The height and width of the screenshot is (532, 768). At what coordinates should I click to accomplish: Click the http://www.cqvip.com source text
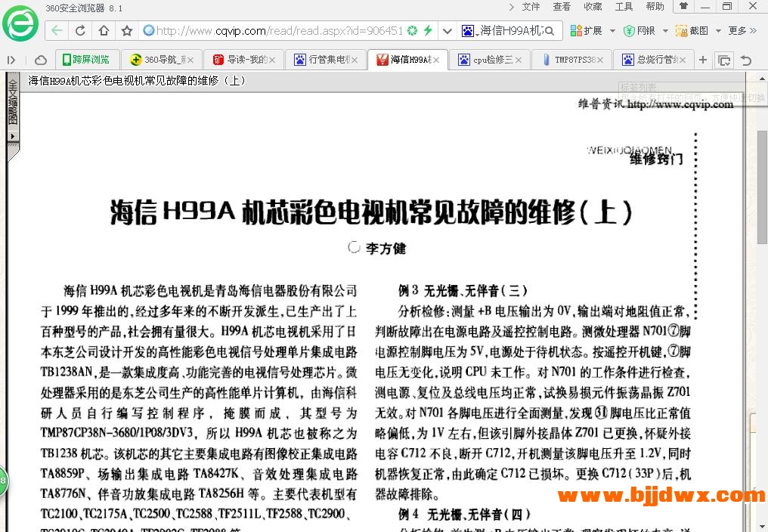pyautogui.click(x=680, y=104)
